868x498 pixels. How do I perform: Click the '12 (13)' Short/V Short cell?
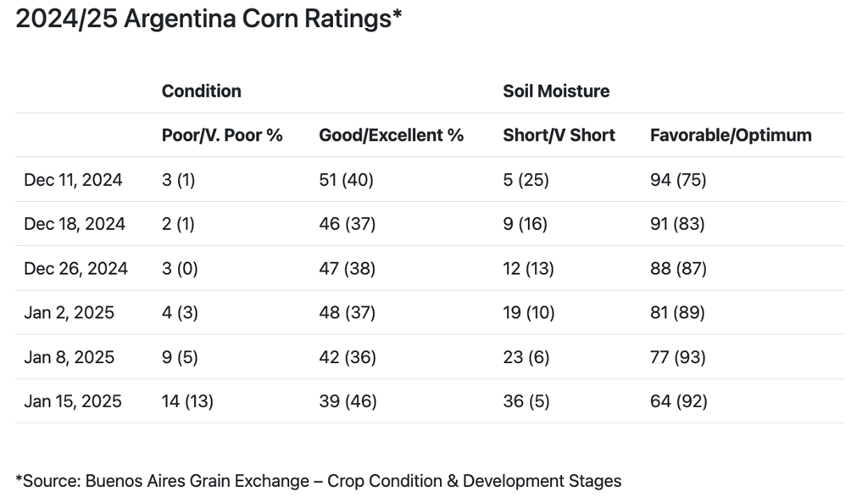coord(528,268)
